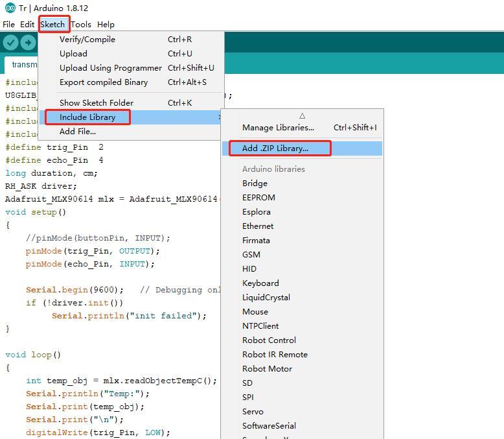The height and width of the screenshot is (439, 504).
Task: Click the 'void loop()' code line
Action: pyautogui.click(x=33, y=355)
